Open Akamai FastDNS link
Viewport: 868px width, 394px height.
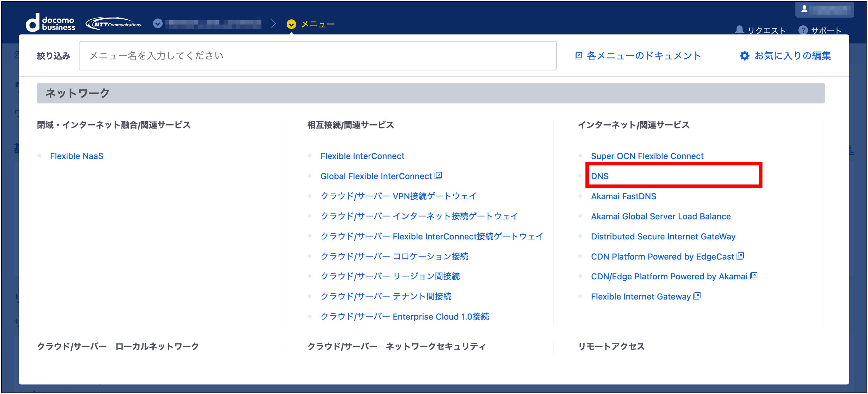[x=623, y=196]
